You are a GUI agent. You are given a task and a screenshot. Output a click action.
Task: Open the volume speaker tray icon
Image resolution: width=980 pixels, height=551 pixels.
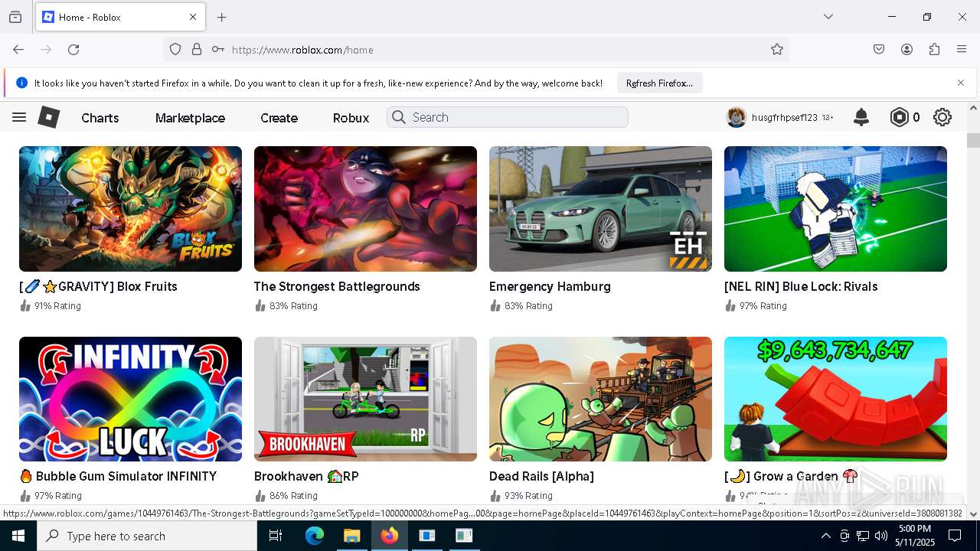[881, 536]
